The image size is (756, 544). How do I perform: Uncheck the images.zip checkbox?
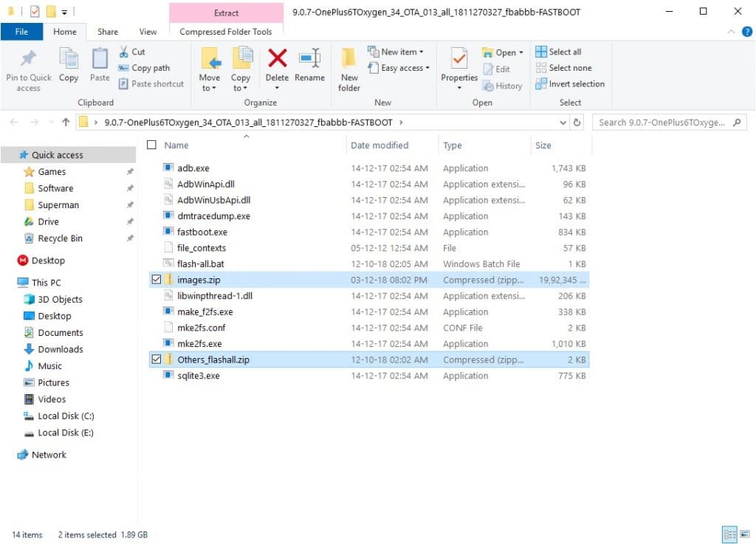click(x=157, y=280)
